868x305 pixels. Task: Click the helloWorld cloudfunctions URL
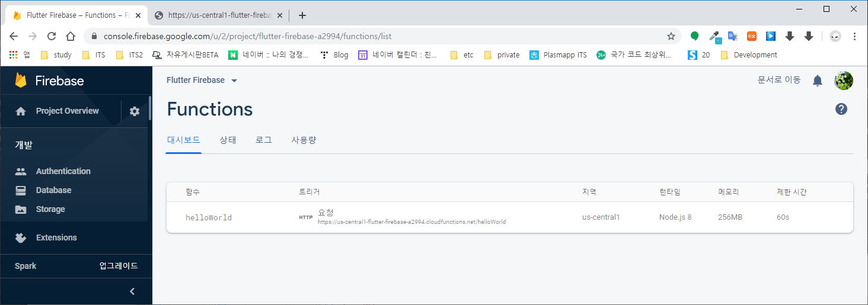click(x=411, y=222)
